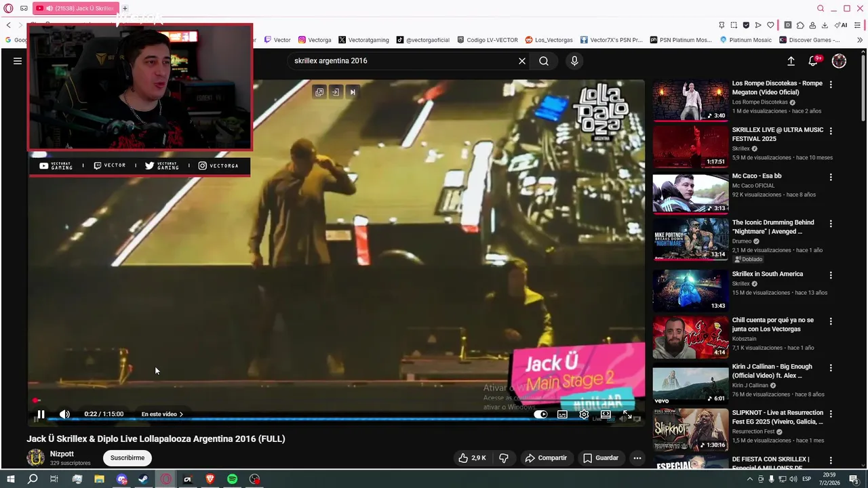This screenshot has height=488, width=868.
Task: Open YouTube notifications bell
Action: (813, 61)
